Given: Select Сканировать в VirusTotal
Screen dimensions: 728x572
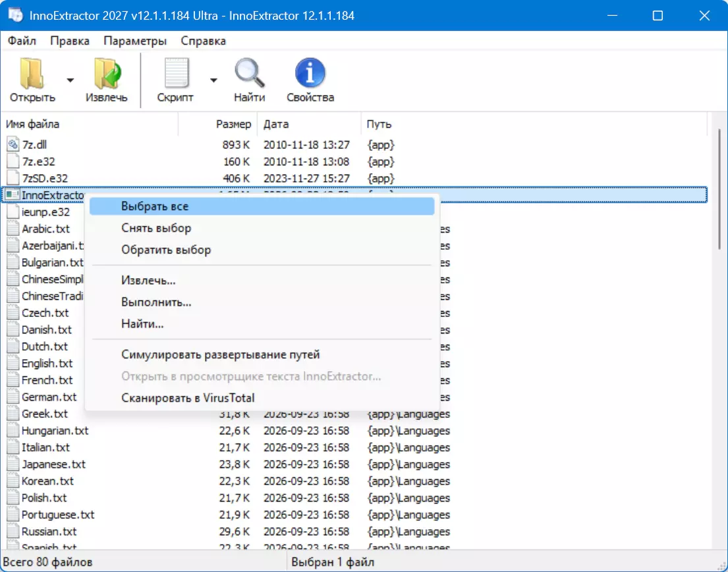Looking at the screenshot, I should (262, 398).
